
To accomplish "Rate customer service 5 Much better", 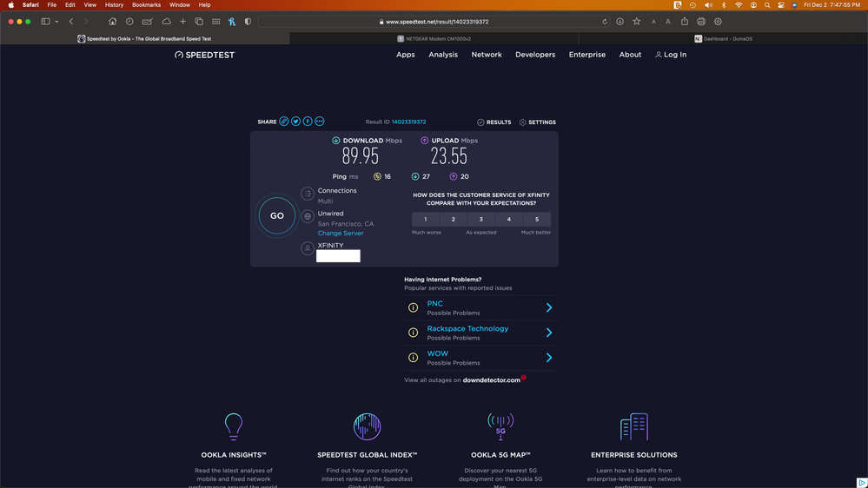I will coord(537,219).
